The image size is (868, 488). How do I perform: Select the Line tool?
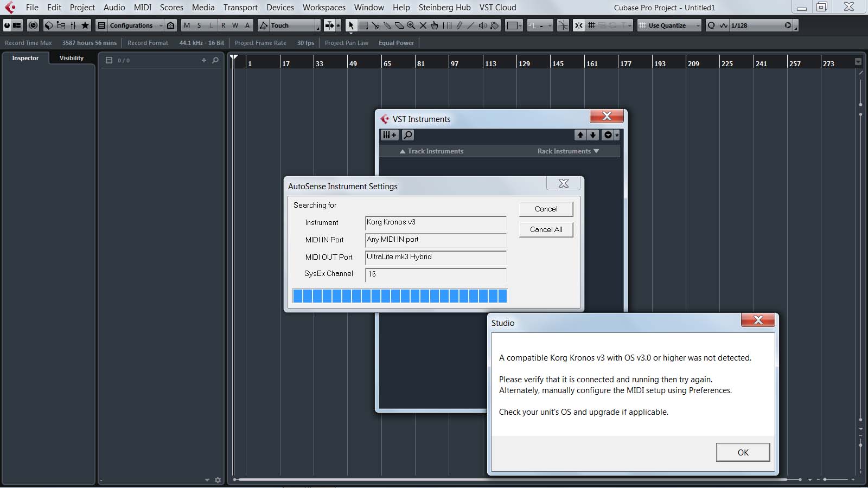(471, 25)
